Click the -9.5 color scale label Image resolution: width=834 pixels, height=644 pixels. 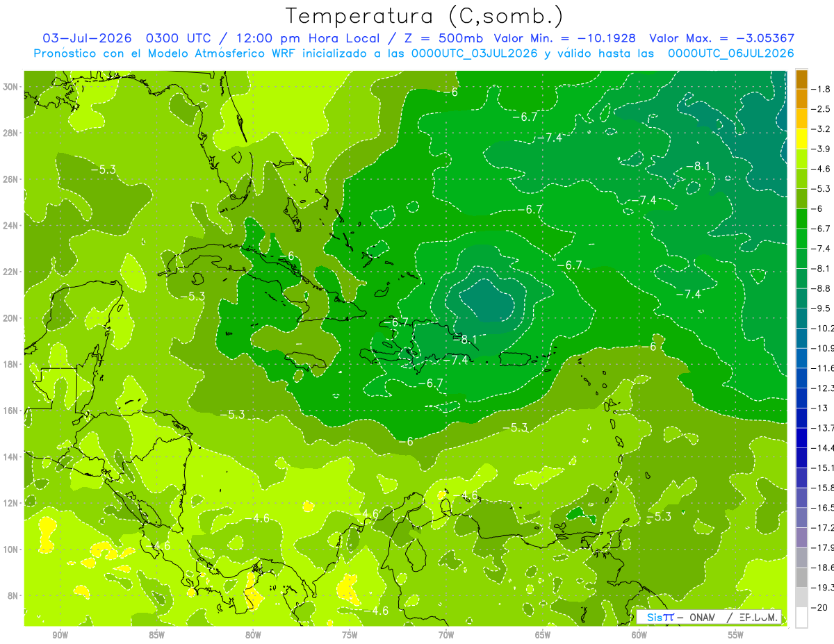click(822, 308)
